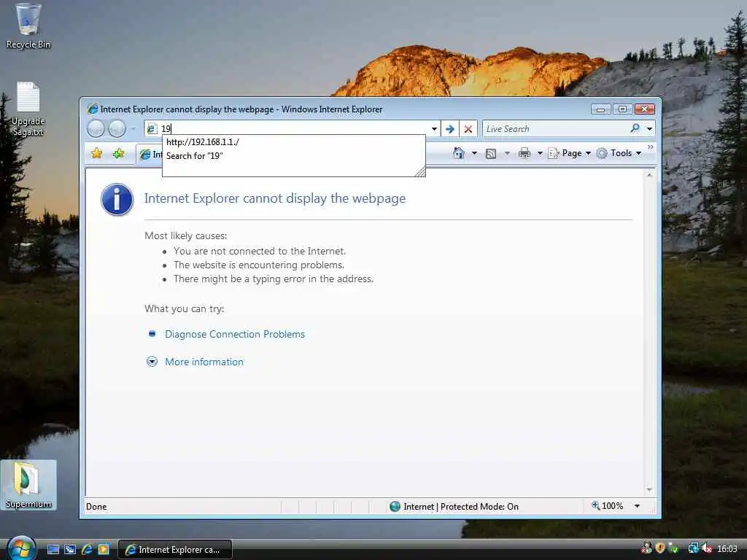Open the Favorites Center star
Image resolution: width=747 pixels, height=560 pixels.
point(97,153)
